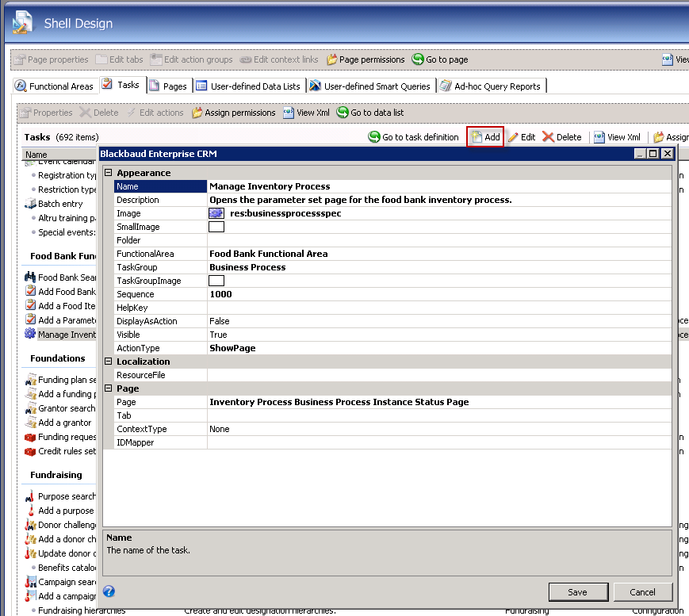
Task: Click the Name property value field
Action: (x=439, y=186)
